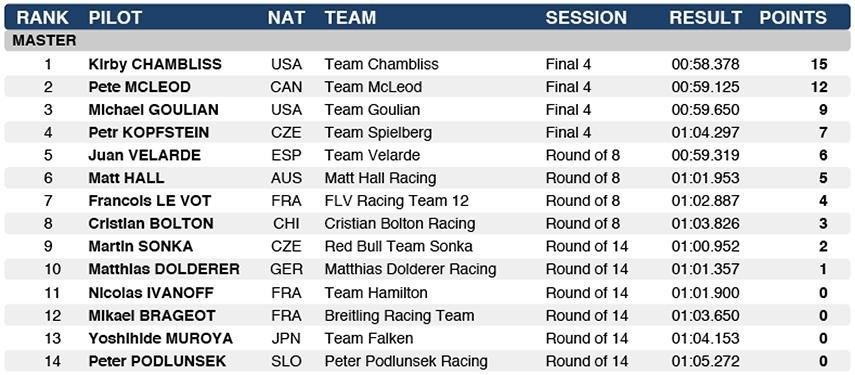Select Yoshihide MUROYA row
Image resolution: width=855 pixels, height=375 pixels.
tap(428, 339)
